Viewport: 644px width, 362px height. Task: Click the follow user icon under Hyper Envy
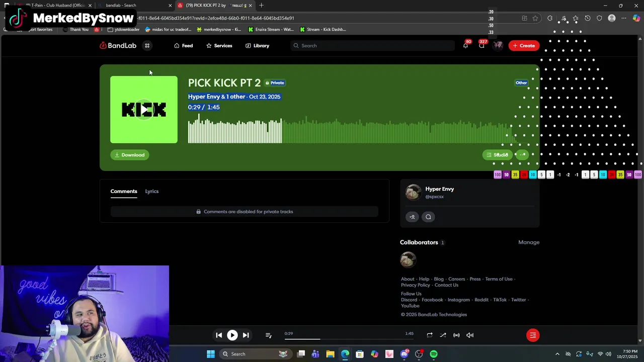(x=412, y=217)
